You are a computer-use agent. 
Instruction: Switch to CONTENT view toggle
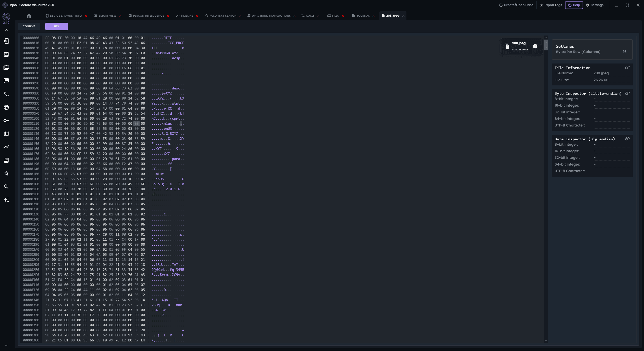pos(29,26)
